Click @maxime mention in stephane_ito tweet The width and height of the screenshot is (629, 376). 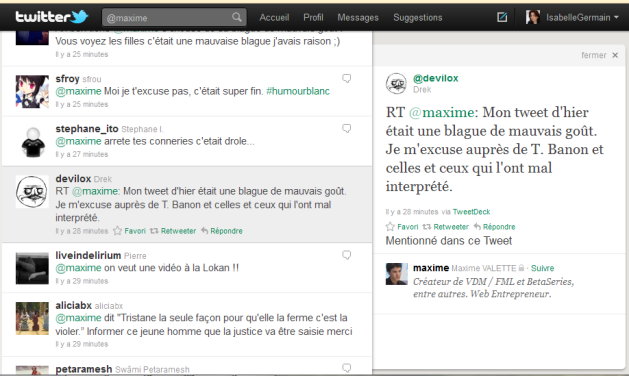pyautogui.click(x=78, y=141)
